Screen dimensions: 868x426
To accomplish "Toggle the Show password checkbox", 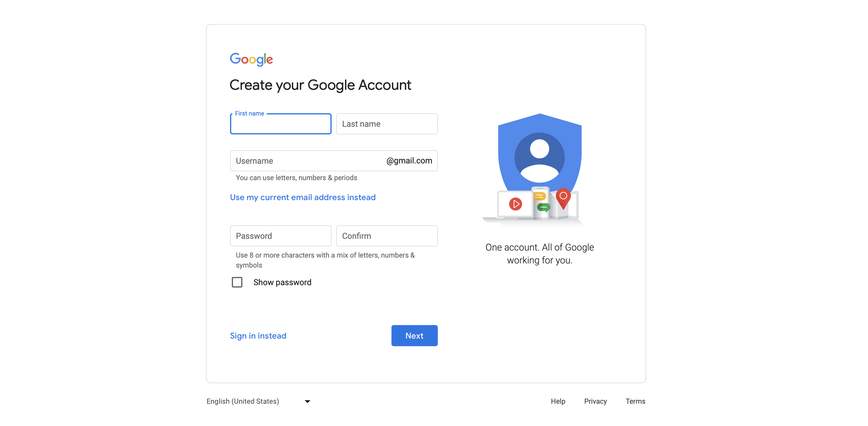I will click(237, 282).
